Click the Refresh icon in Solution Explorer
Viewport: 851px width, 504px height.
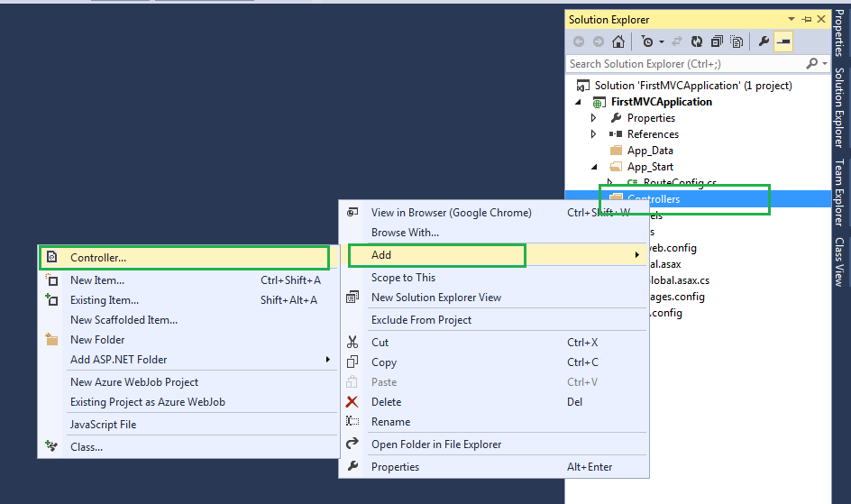point(697,41)
